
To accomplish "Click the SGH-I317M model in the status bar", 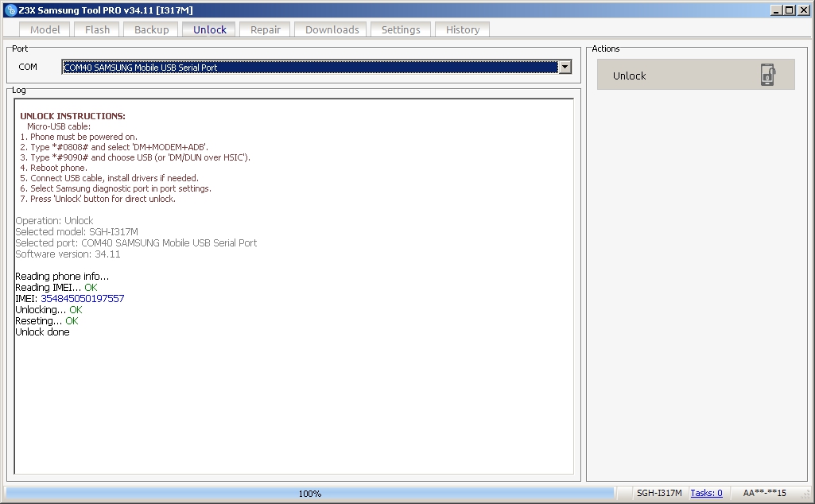I will click(x=659, y=493).
